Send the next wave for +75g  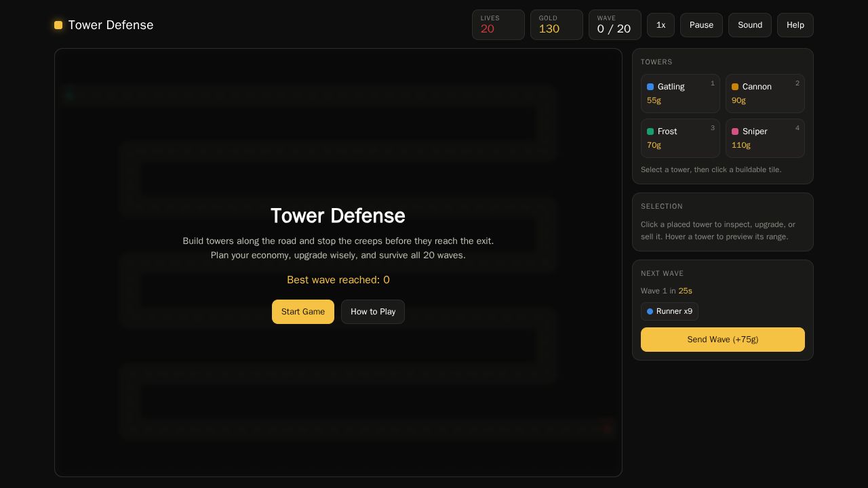point(723,340)
